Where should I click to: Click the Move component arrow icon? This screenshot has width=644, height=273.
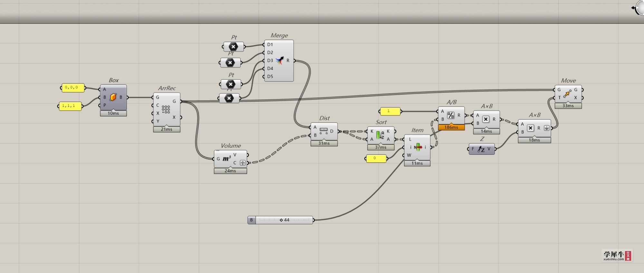tap(567, 93)
